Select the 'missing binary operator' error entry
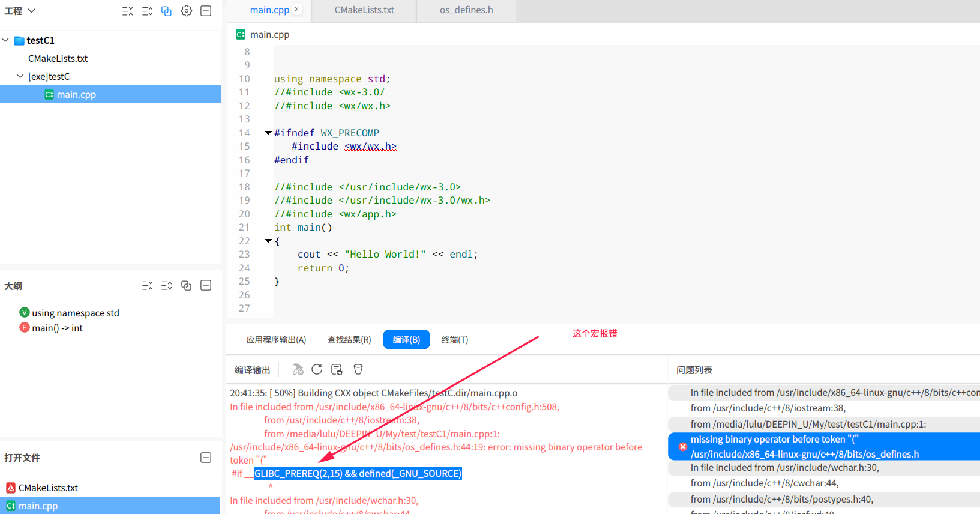 pos(824,447)
